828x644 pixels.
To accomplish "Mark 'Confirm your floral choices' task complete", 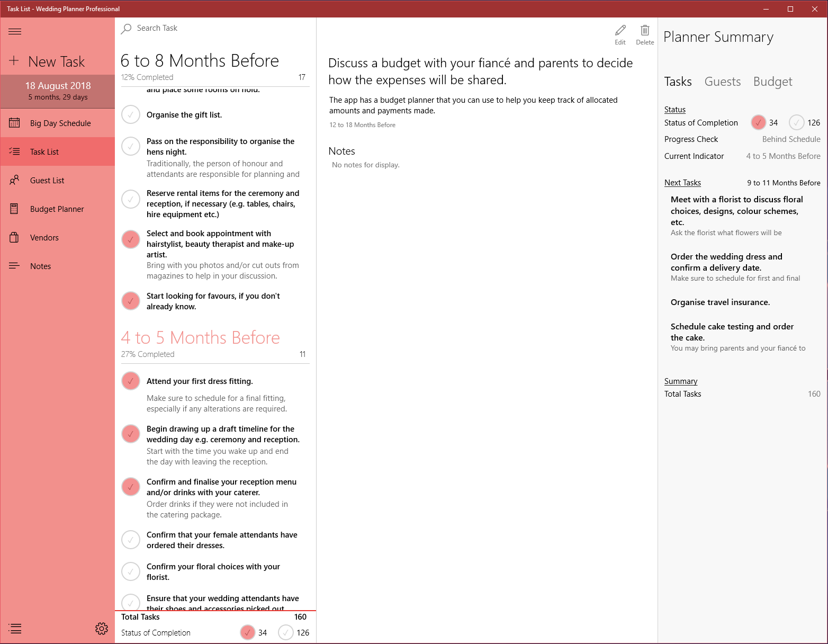I will point(131,571).
